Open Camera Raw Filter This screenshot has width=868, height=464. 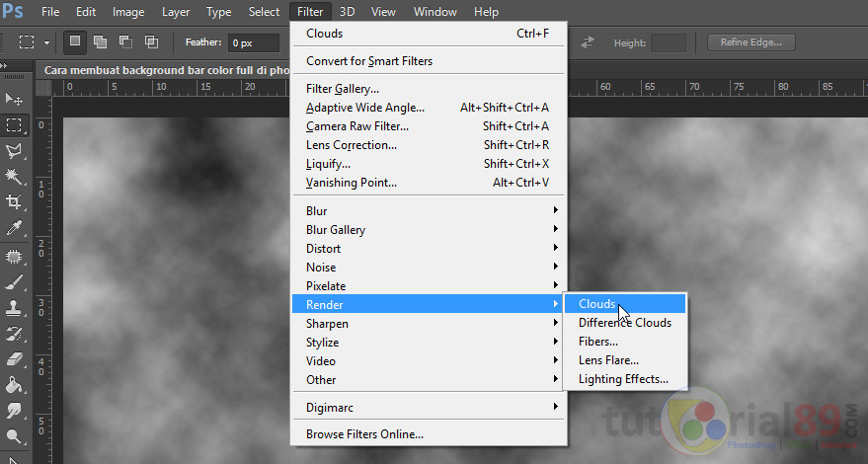pyautogui.click(x=428, y=126)
